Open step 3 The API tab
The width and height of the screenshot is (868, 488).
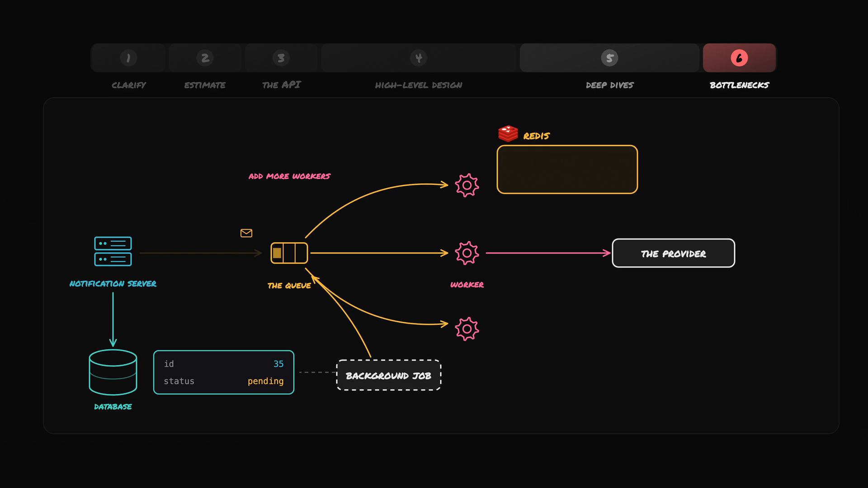(281, 58)
